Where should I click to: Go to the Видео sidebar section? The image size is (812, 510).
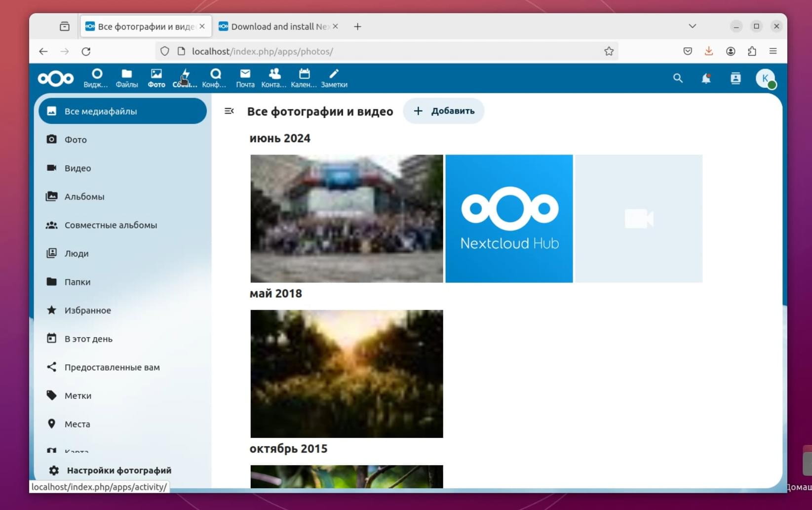tap(122, 168)
